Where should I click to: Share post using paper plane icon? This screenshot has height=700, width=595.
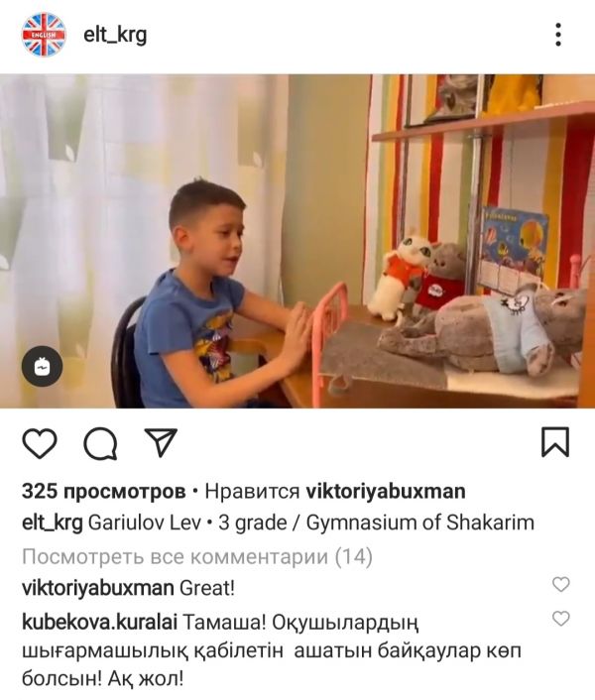(x=161, y=442)
